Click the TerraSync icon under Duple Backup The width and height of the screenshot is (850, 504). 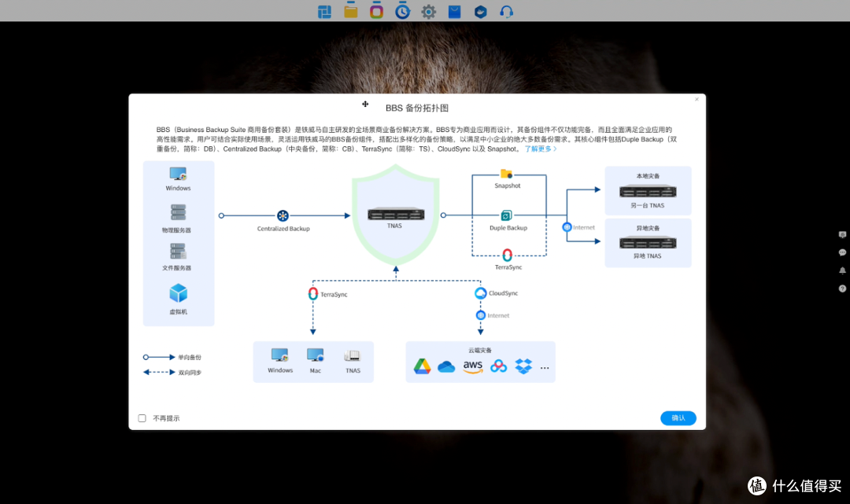(507, 255)
